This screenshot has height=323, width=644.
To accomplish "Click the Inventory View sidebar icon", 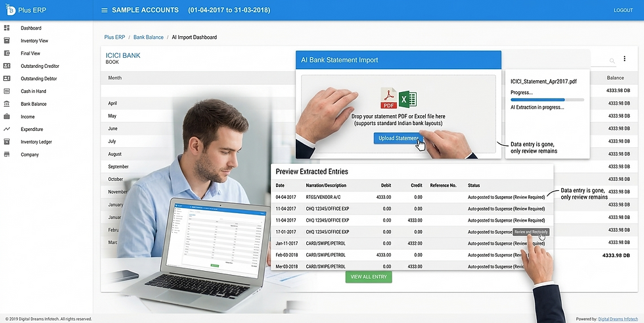I will point(7,41).
